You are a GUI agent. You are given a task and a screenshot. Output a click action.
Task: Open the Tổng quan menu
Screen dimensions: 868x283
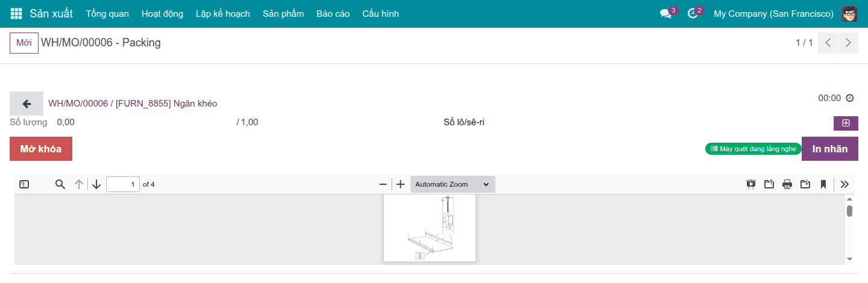point(107,13)
